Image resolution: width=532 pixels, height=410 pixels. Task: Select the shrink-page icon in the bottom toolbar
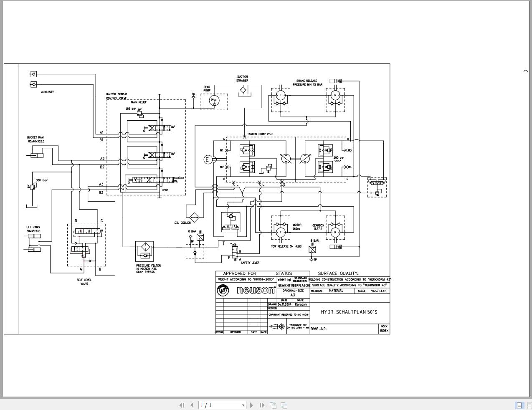273,405
